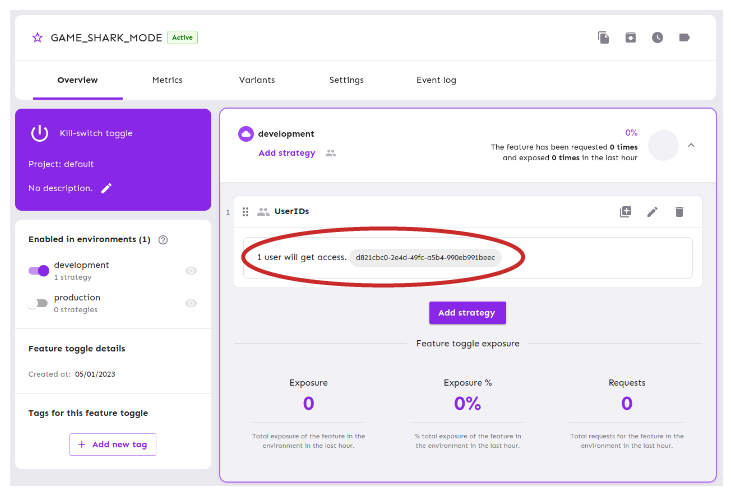Click the production label in environments list
Image resolution: width=733 pixels, height=496 pixels.
tap(77, 297)
